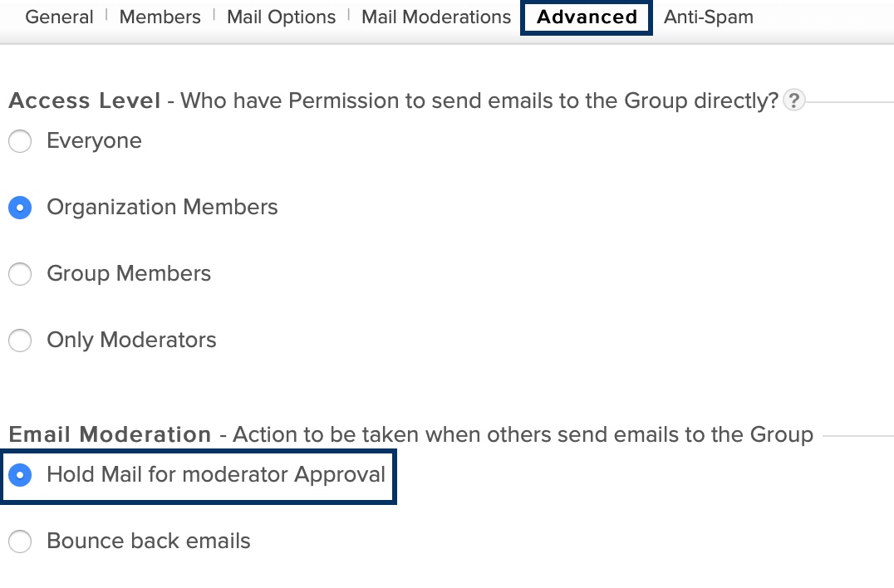894x588 pixels.
Task: Click the "Bounce back emails" label text
Action: (149, 541)
